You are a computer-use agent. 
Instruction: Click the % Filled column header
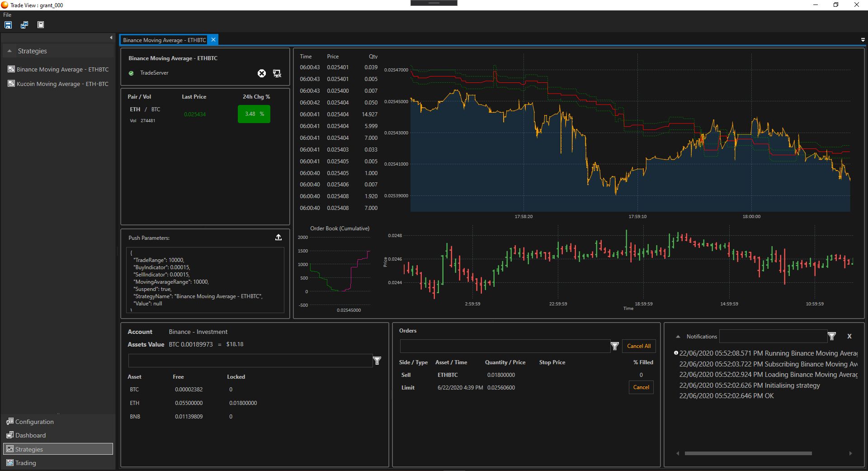click(x=643, y=362)
